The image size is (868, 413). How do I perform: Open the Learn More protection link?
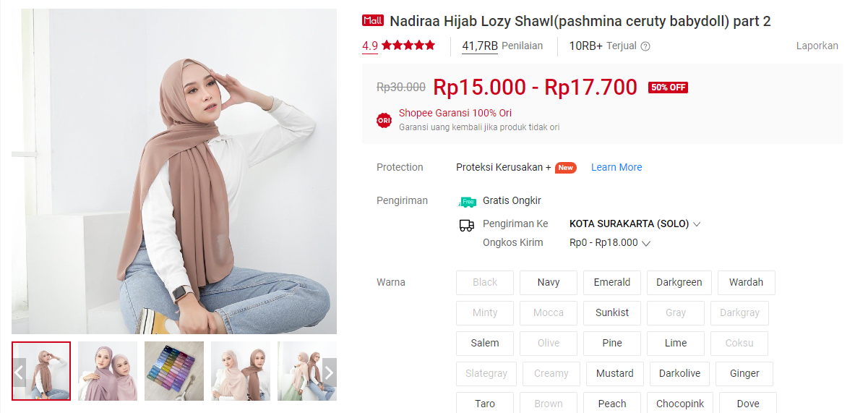(616, 167)
